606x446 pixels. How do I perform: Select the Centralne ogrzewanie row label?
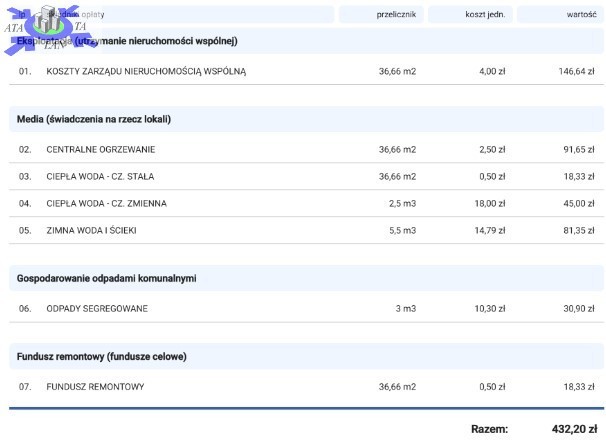pyautogui.click(x=101, y=150)
